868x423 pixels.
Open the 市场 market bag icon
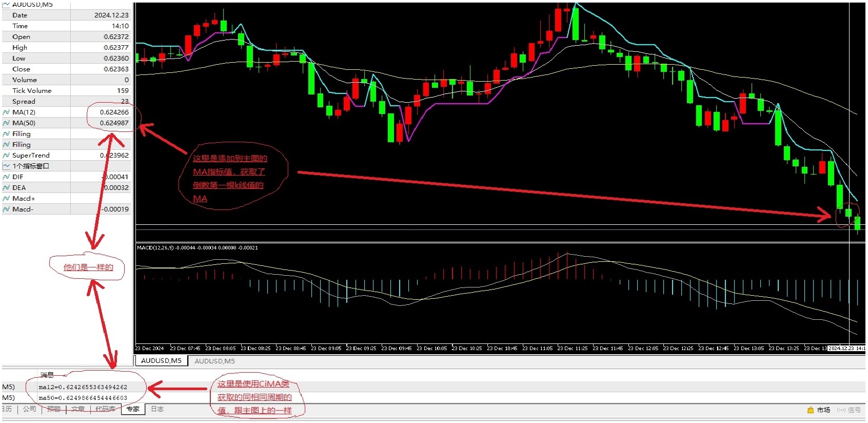click(811, 410)
